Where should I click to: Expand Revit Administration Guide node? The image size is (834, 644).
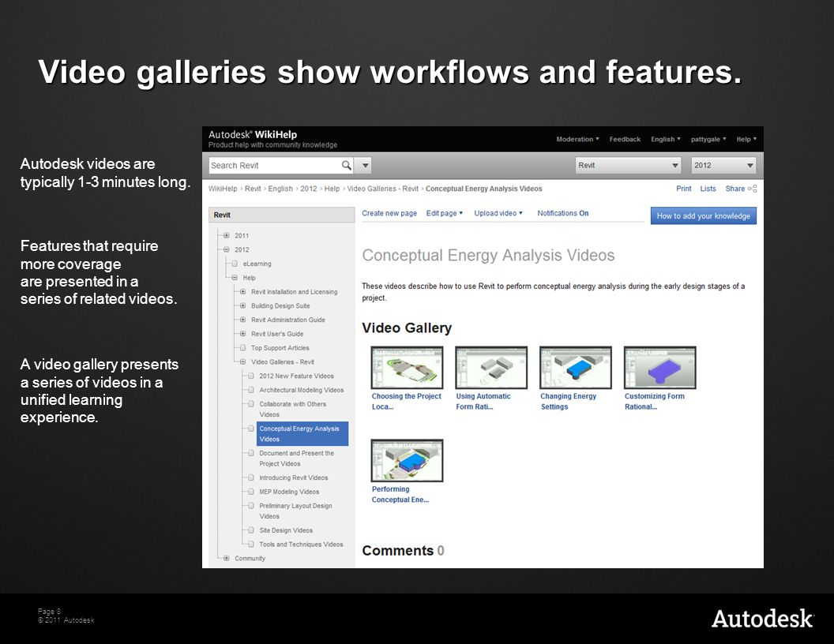(242, 320)
